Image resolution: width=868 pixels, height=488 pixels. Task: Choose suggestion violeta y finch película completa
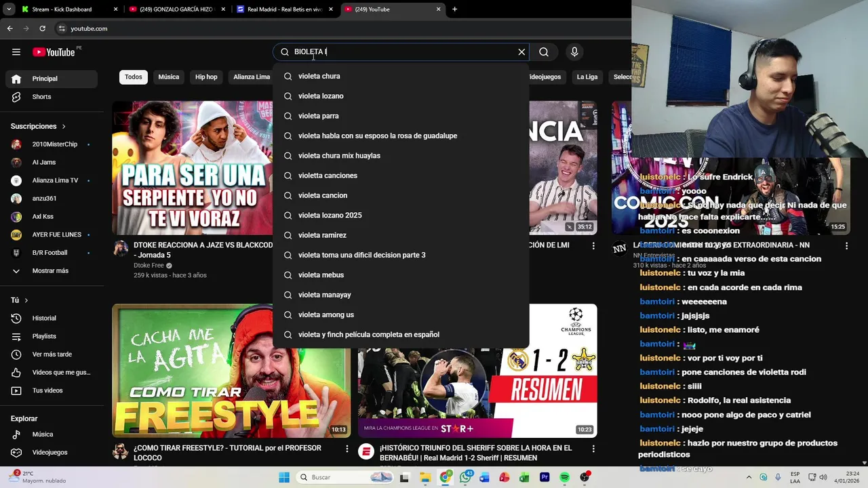point(401,335)
